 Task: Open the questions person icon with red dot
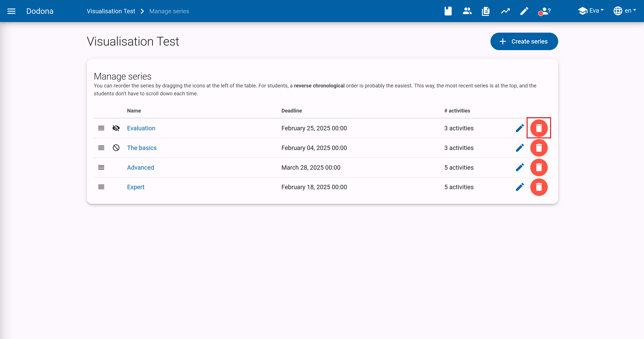point(544,11)
